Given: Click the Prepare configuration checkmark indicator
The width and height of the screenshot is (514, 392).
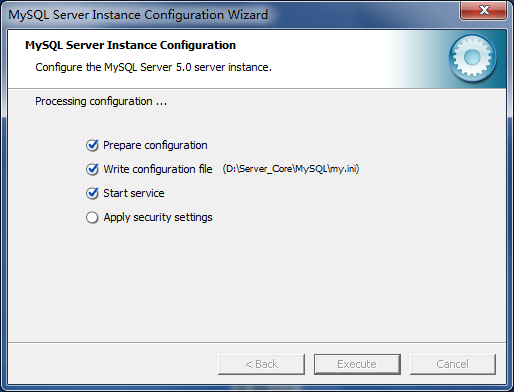Looking at the screenshot, I should click(92, 145).
